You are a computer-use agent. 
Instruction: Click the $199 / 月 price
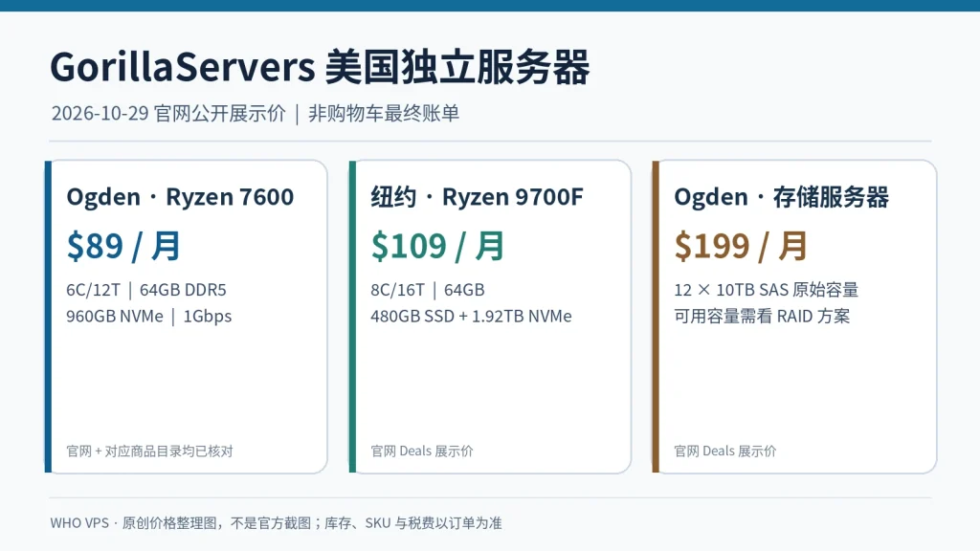741,246
